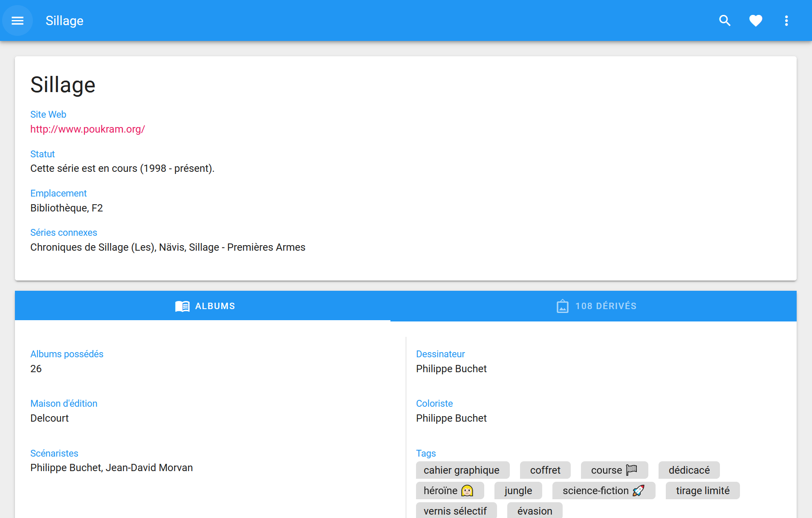This screenshot has height=518, width=812.
Task: Select the 'science-fiction' tag chip
Action: pyautogui.click(x=604, y=491)
